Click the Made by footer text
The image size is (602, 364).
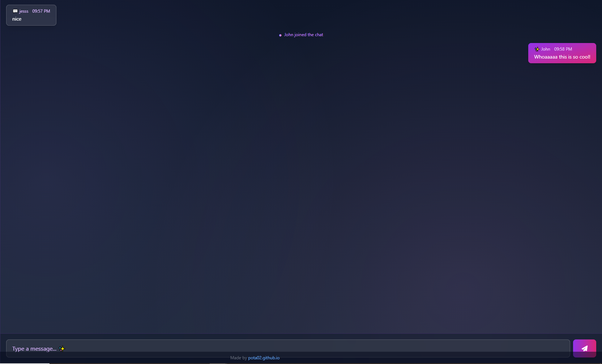[x=238, y=358]
